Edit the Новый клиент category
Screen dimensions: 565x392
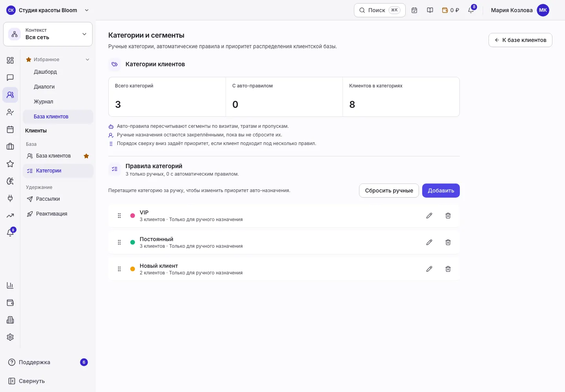coord(429,269)
